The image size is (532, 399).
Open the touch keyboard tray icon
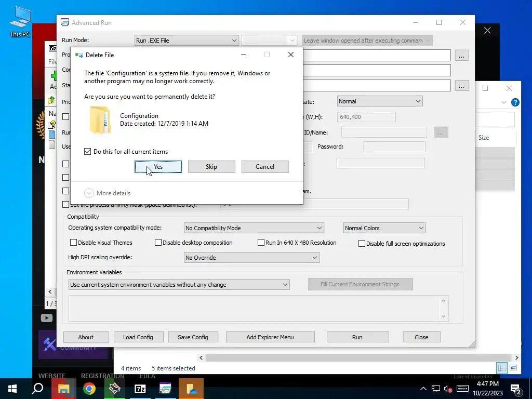click(462, 389)
